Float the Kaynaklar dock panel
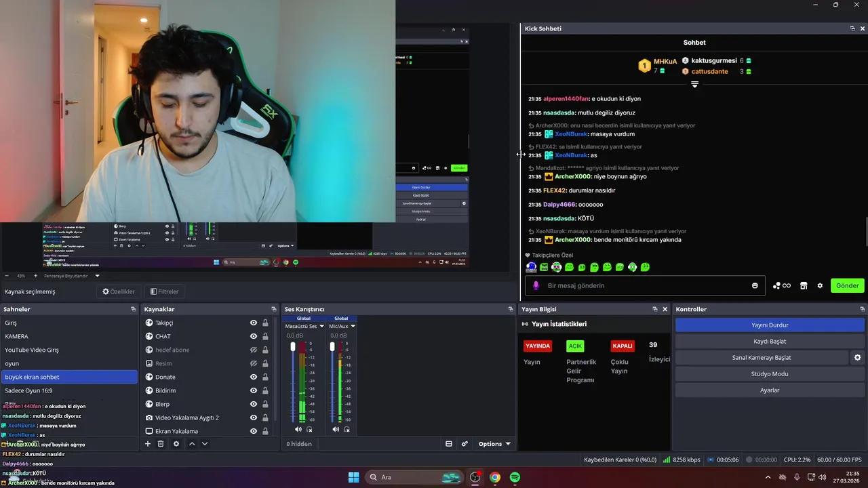Screen dimensions: 868x488 (x=274, y=309)
